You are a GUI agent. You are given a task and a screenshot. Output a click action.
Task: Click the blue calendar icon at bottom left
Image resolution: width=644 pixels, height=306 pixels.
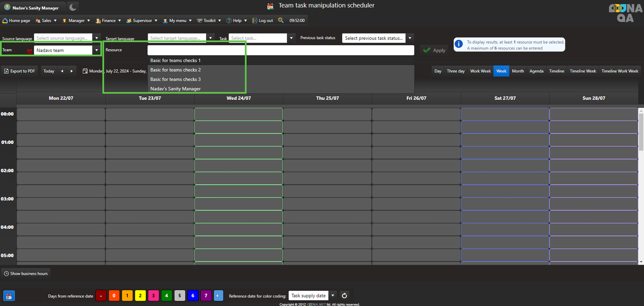[x=9, y=296]
